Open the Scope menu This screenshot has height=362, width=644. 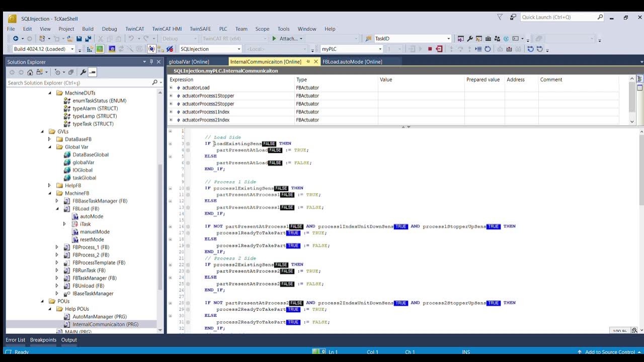point(262,29)
